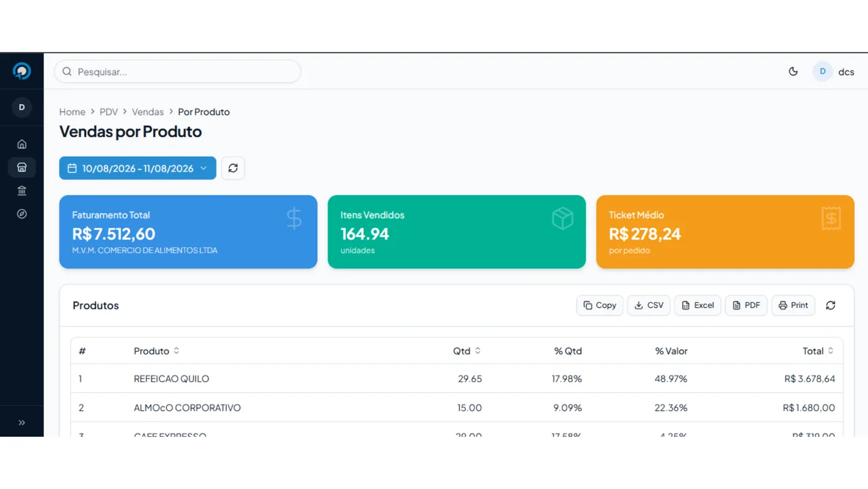868x489 pixels.
Task: Open the Home icon in the sidebar
Action: [x=22, y=144]
